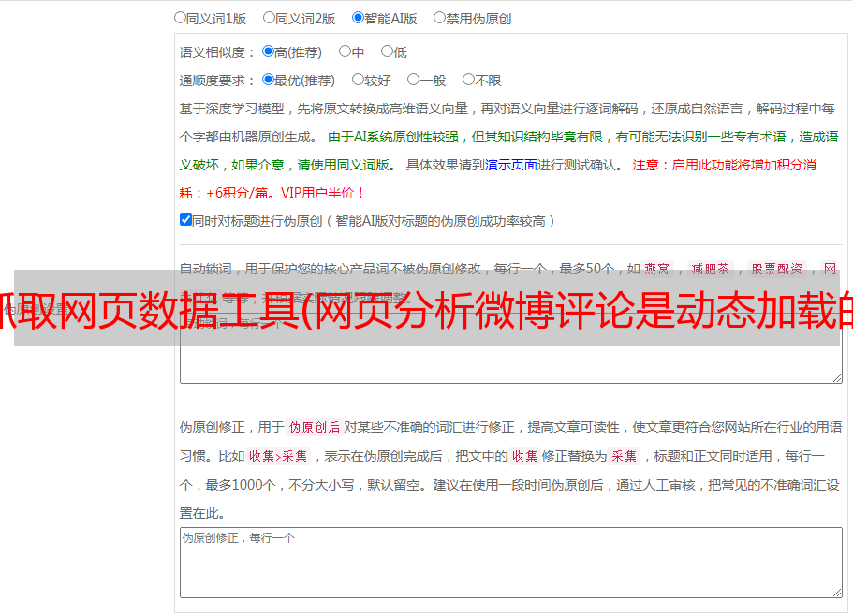Click the red VIP用户半价 notice text
Image resolution: width=853 pixels, height=616 pixels.
(322, 193)
